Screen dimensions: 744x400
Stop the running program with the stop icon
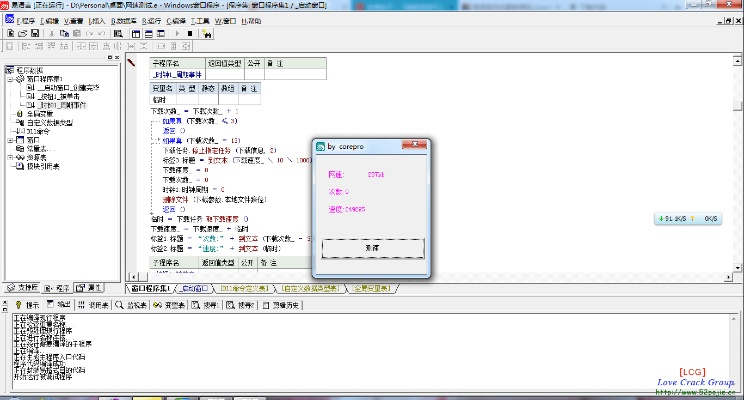(190, 33)
